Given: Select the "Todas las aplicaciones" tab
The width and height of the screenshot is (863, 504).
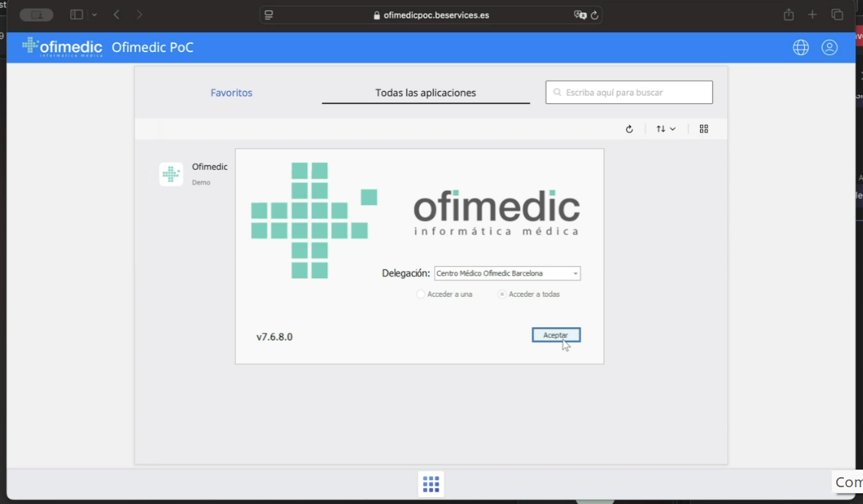Looking at the screenshot, I should click(425, 93).
